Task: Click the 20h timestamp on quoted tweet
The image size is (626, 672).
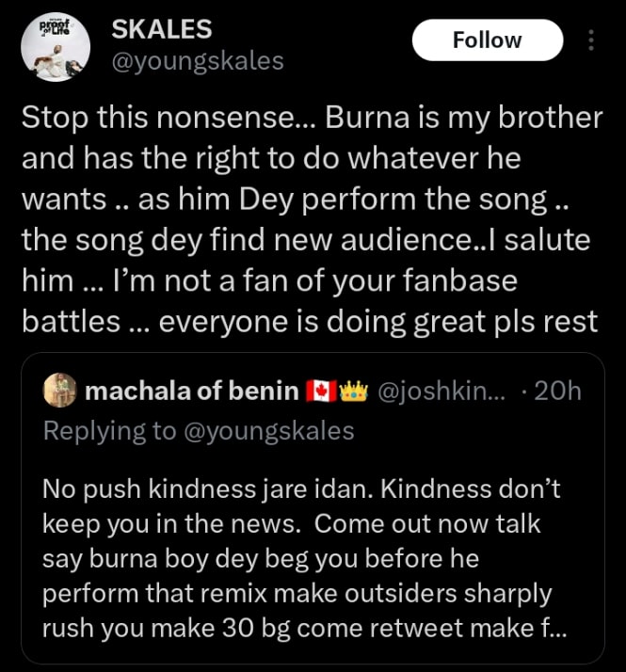Action: tap(557, 391)
